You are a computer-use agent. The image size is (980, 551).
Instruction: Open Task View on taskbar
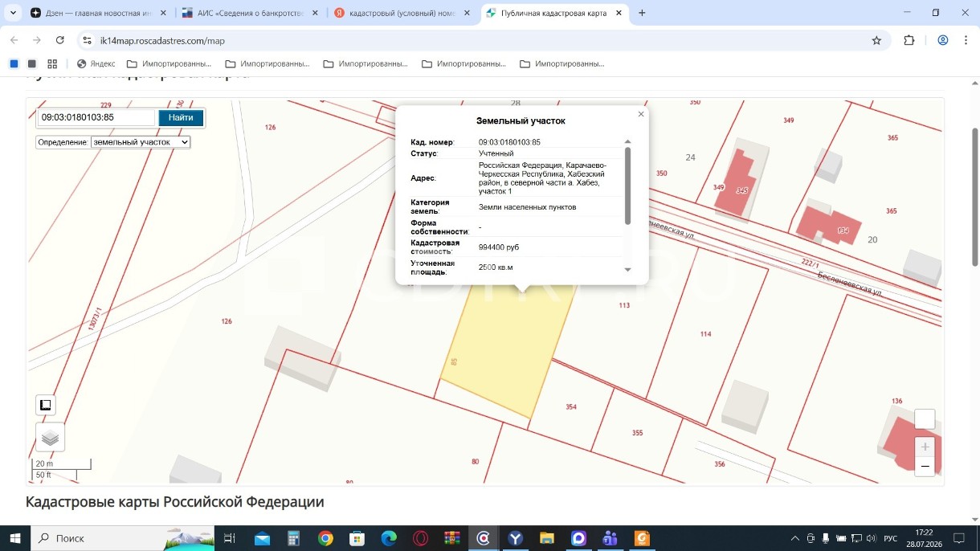tap(229, 538)
